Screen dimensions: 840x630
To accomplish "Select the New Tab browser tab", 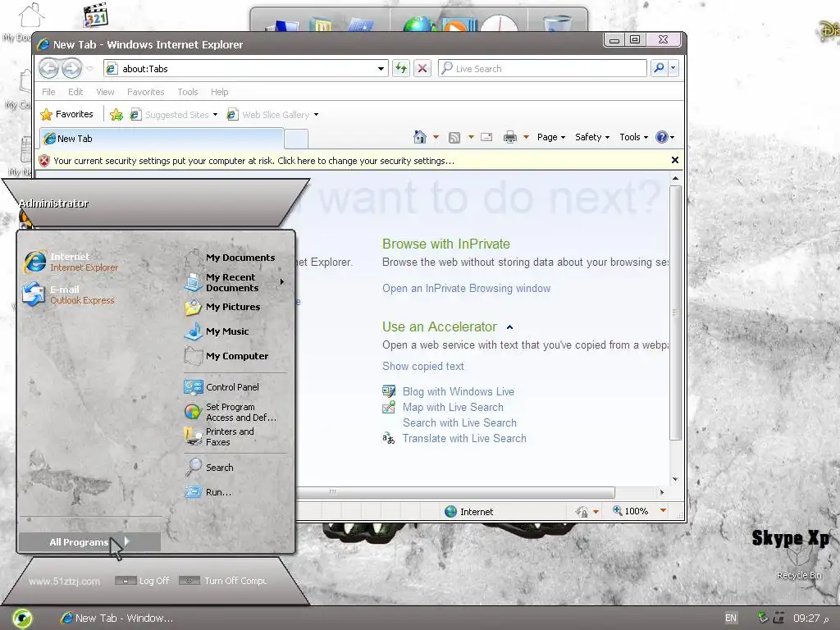I will point(162,139).
